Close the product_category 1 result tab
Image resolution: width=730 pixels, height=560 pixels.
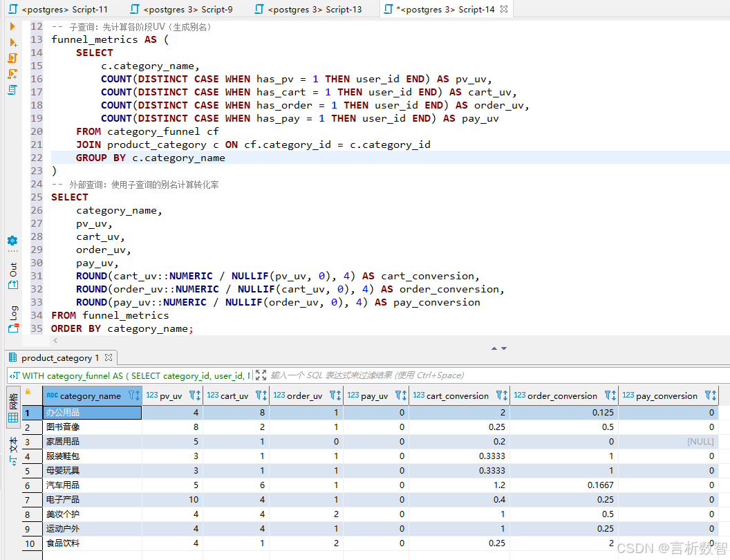click(109, 357)
